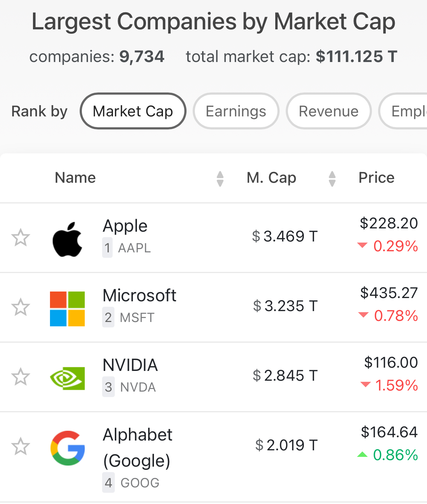
Task: Sort by Name column arrows
Action: pyautogui.click(x=220, y=179)
